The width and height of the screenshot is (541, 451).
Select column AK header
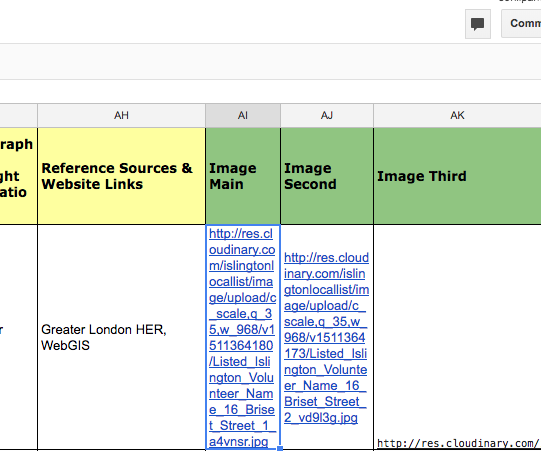[x=457, y=116]
